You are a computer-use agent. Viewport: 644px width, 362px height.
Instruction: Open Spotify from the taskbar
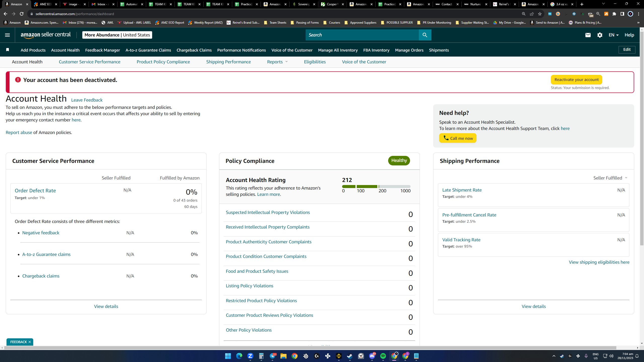(x=383, y=356)
